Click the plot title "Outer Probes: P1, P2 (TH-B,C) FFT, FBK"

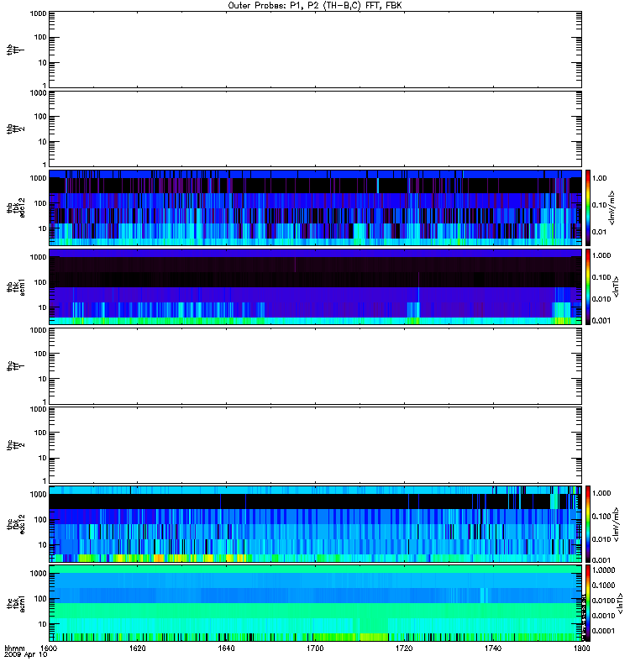(x=315, y=6)
